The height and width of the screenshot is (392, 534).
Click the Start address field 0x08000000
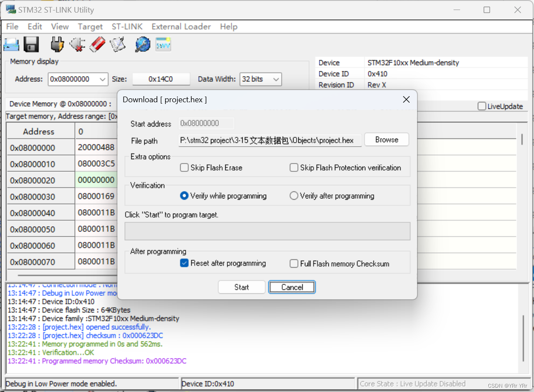tap(207, 124)
